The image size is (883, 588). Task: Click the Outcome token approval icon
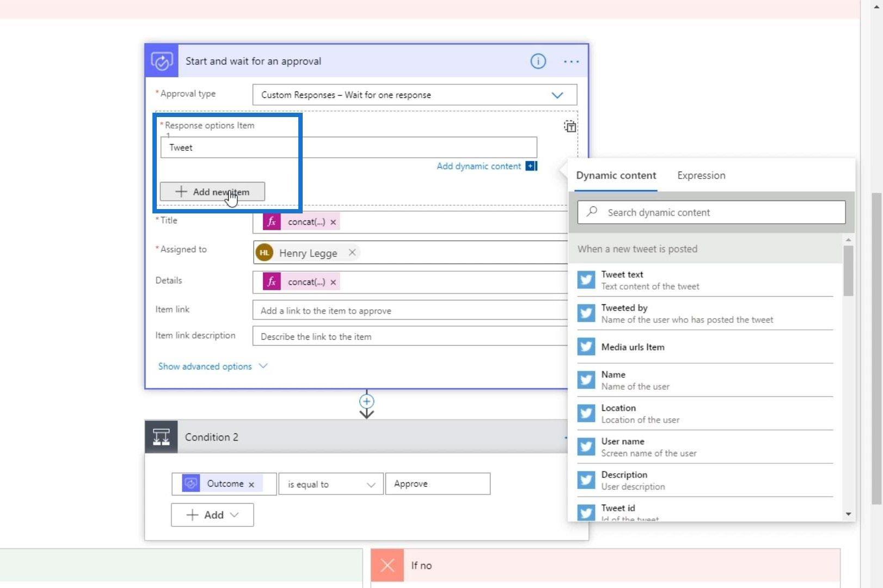pyautogui.click(x=191, y=483)
